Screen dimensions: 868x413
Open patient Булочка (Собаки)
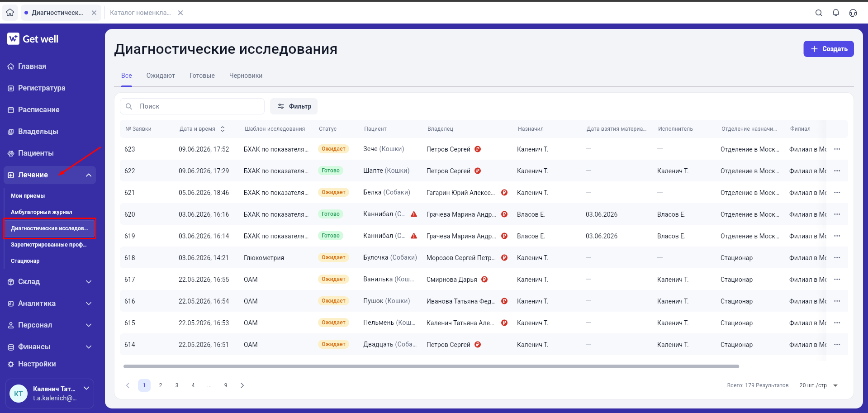click(x=390, y=257)
